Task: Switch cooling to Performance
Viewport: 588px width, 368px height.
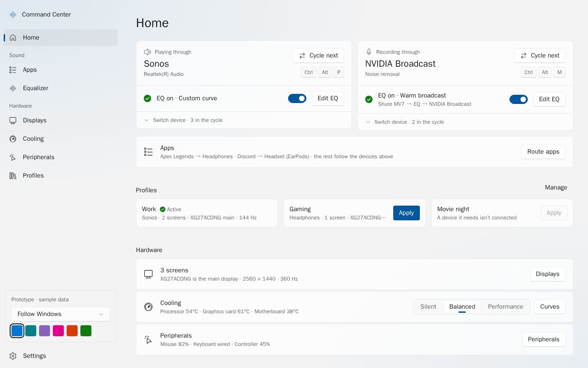Action: coord(505,307)
